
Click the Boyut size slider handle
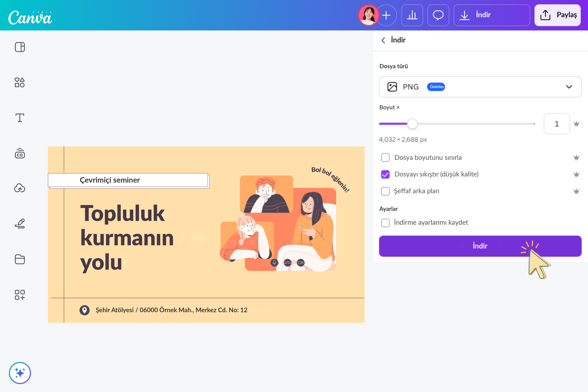point(412,124)
